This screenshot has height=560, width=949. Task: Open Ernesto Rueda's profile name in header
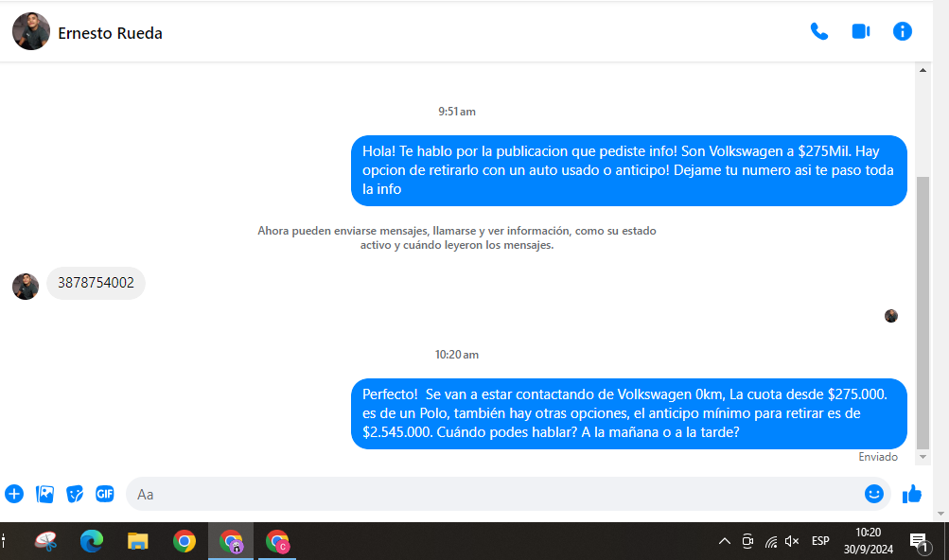point(110,33)
